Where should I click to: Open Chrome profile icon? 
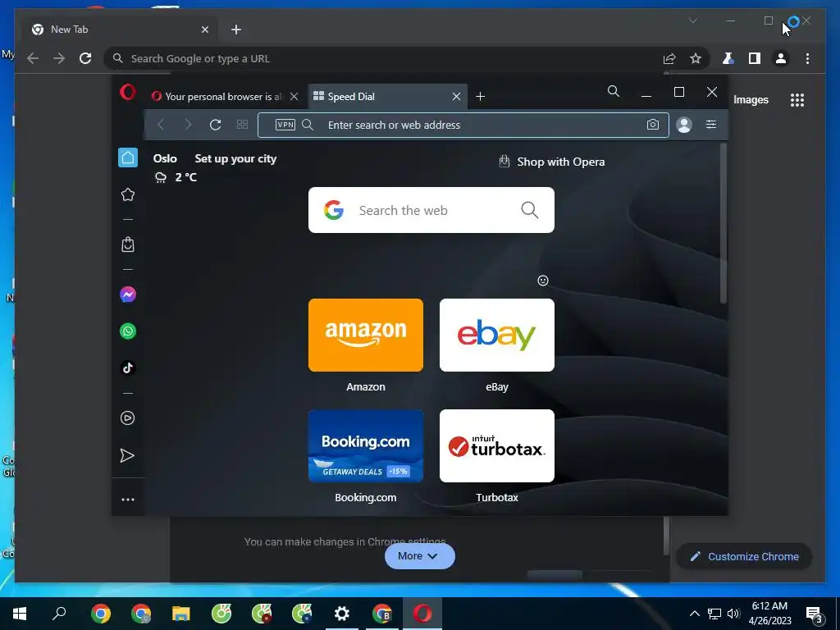(x=781, y=58)
